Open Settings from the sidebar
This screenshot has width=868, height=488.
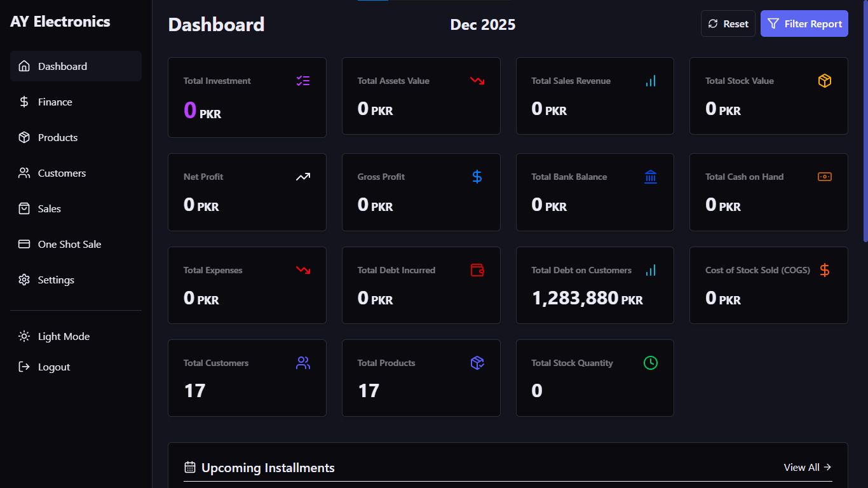coord(56,280)
